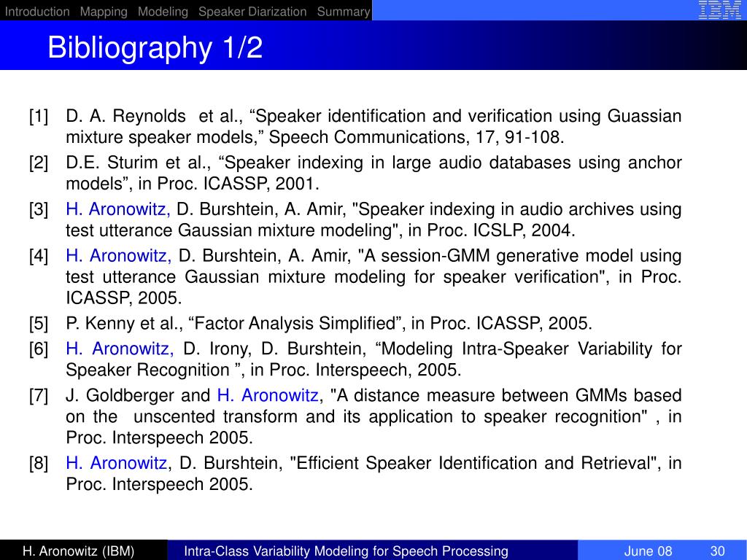Select reference label [7]
This screenshot has height=560, width=747.
click(x=39, y=396)
